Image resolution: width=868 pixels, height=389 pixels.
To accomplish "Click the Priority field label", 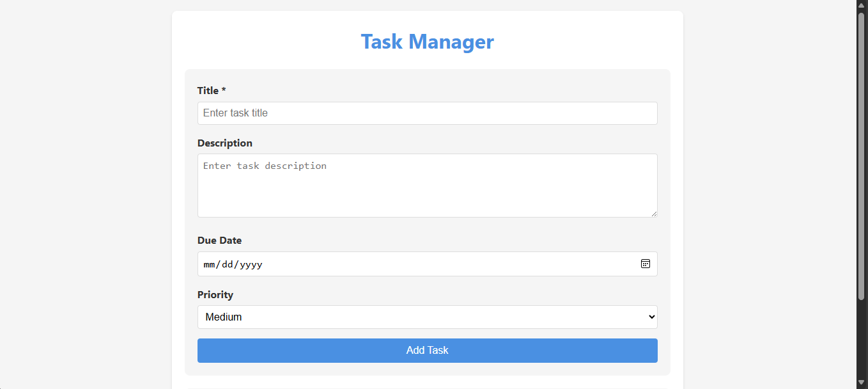I will point(215,295).
